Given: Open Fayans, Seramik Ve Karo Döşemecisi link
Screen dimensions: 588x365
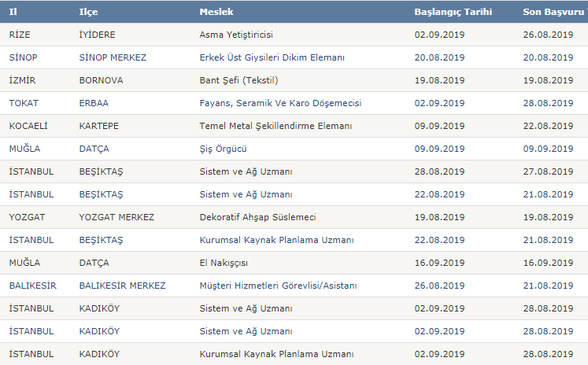Looking at the screenshot, I should click(x=280, y=103).
